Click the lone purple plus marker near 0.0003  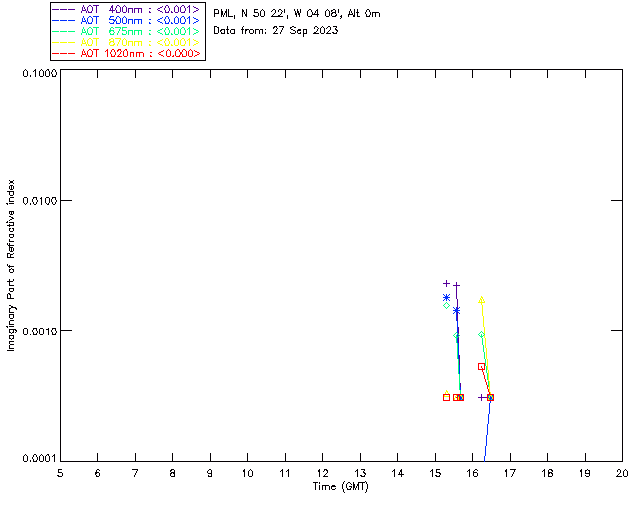(482, 397)
